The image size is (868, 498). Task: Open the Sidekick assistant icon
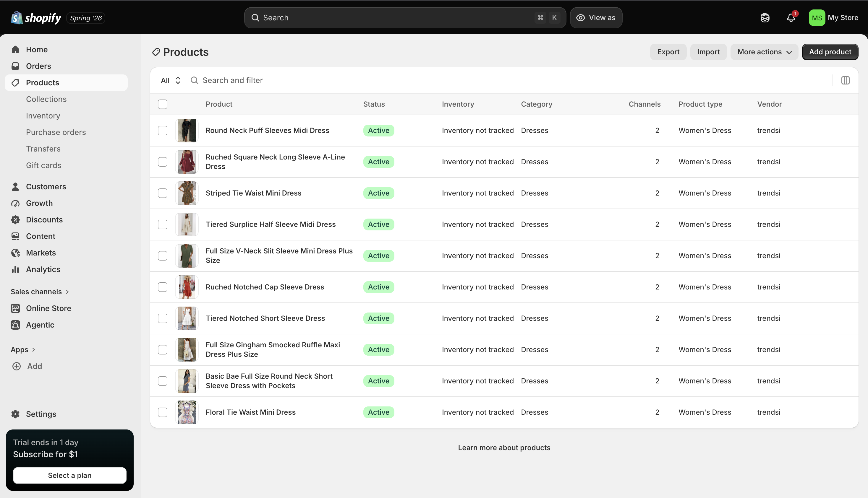click(x=765, y=18)
